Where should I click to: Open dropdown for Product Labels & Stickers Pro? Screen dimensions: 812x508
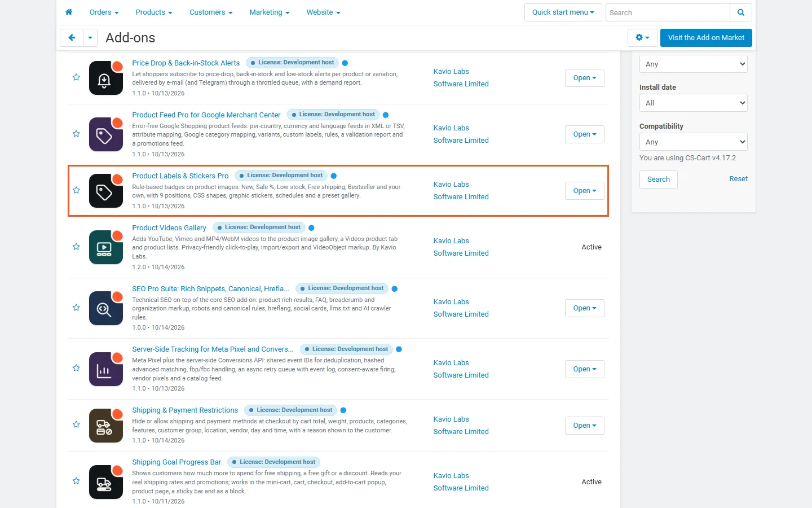point(585,191)
